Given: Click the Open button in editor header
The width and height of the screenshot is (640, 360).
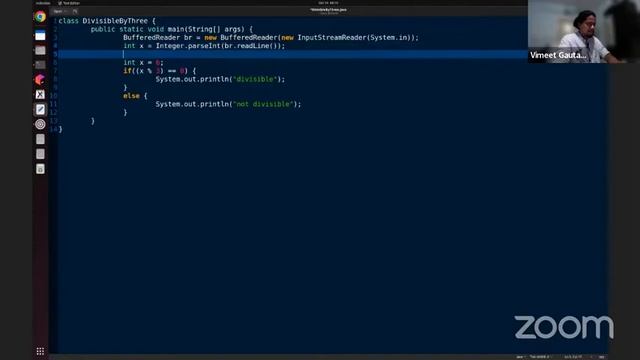Looking at the screenshot, I should tap(58, 11).
